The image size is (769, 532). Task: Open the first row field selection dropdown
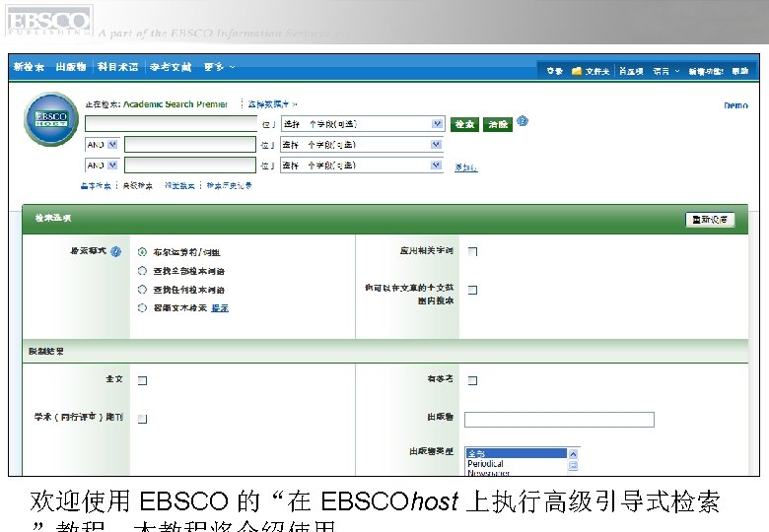tap(363, 124)
